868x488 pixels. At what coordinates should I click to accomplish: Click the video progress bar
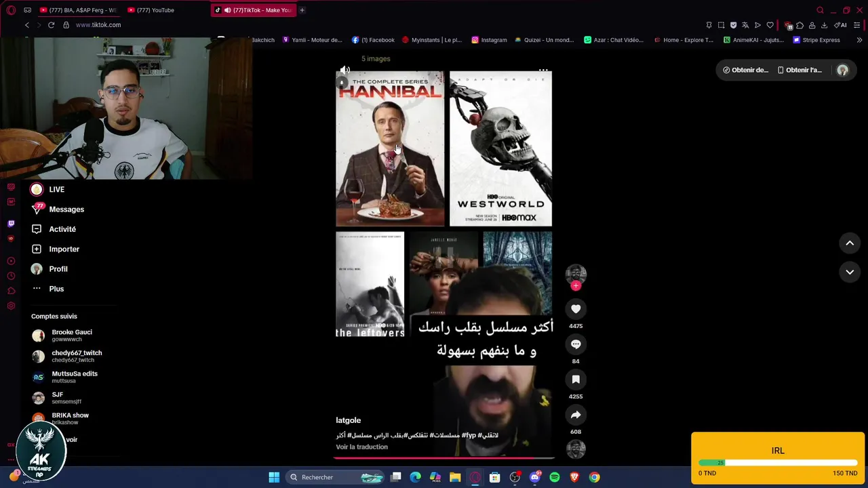click(x=444, y=458)
